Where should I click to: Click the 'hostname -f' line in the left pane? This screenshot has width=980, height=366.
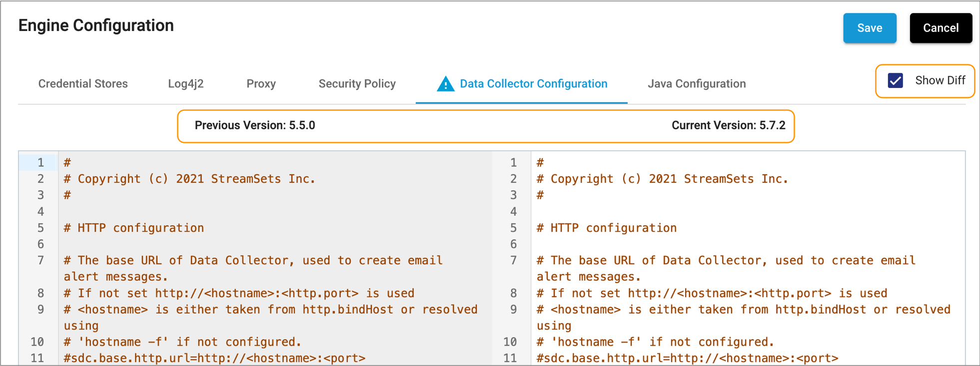(x=182, y=342)
